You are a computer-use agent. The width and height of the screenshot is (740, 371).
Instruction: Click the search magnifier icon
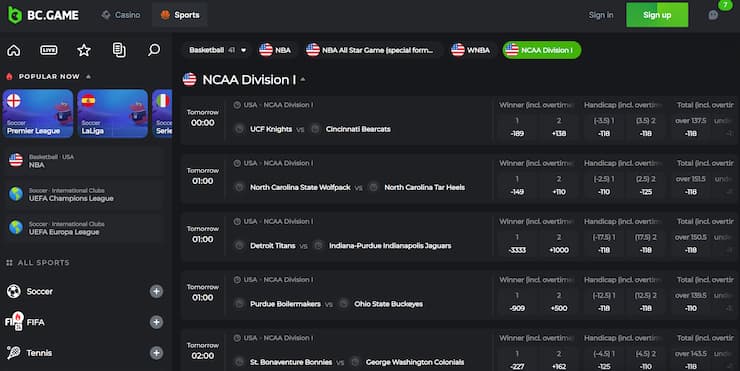(154, 50)
